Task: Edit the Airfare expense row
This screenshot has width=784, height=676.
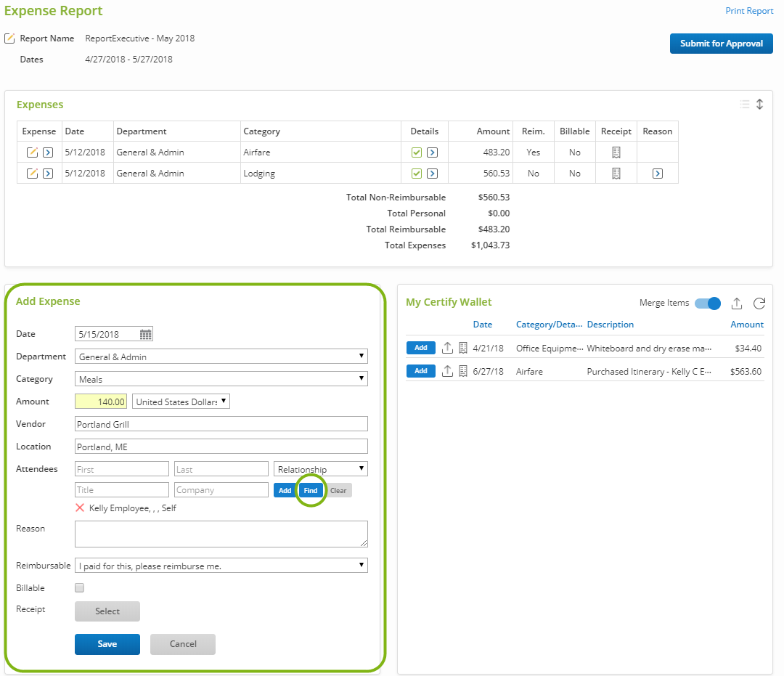Action: pyautogui.click(x=32, y=152)
